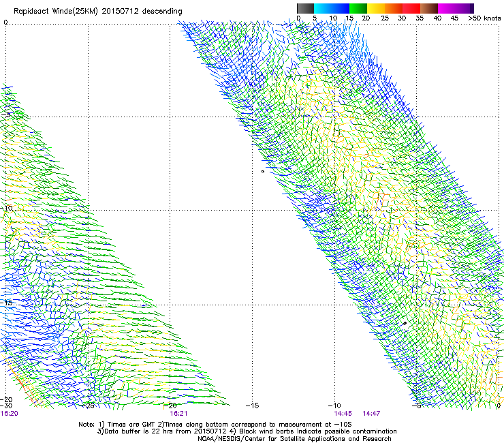
Task: Click the title 'Rapidscat Winds(25KM) 20150712 descending'
Action: (x=98, y=12)
